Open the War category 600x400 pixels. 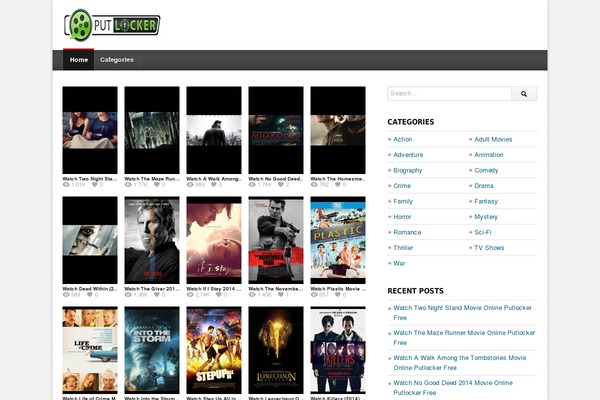pyautogui.click(x=399, y=263)
